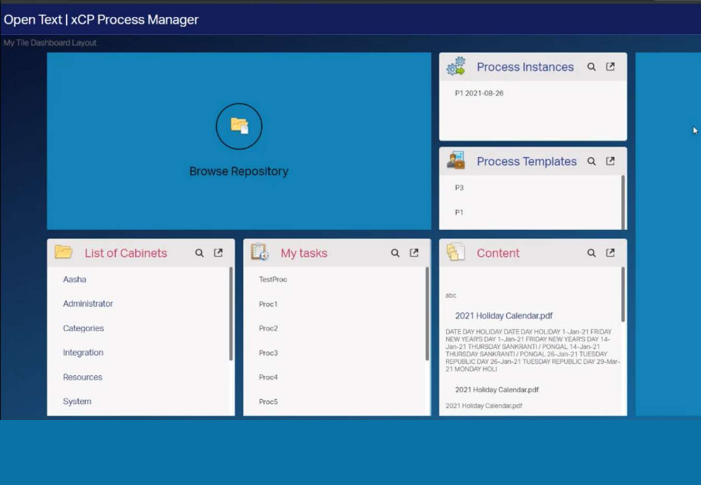Pop out the My tasks tile

414,253
